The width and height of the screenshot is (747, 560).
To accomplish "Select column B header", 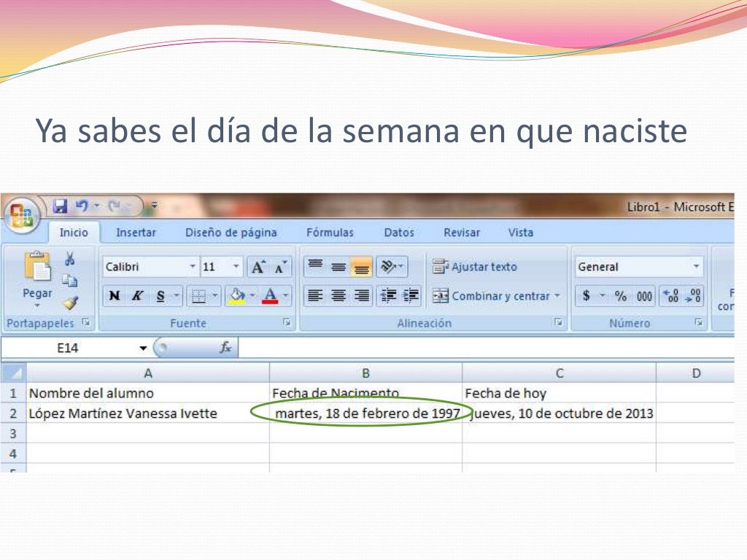I will click(365, 373).
